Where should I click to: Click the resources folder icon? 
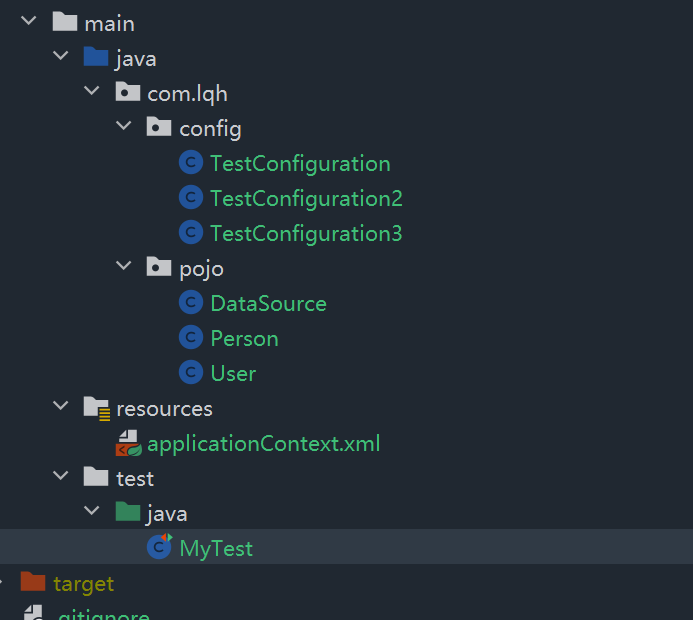point(97,408)
